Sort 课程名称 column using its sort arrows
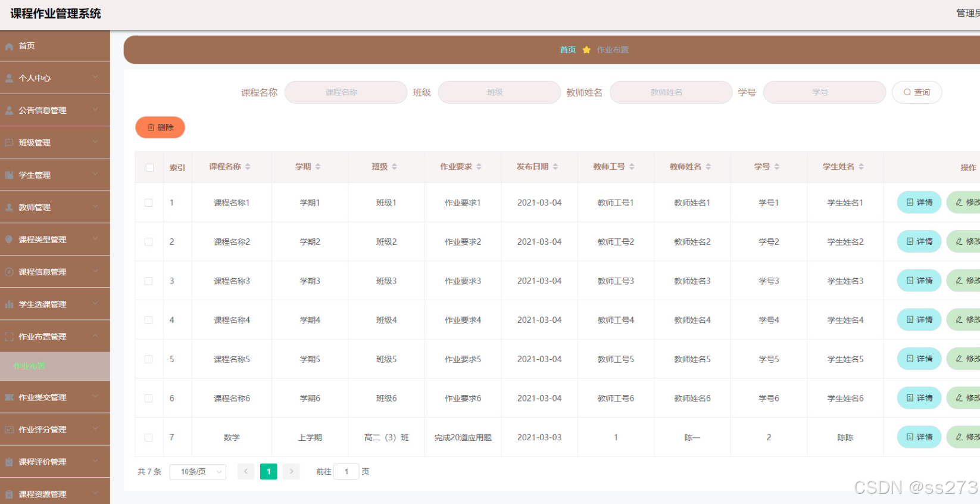Image resolution: width=980 pixels, height=504 pixels. pyautogui.click(x=248, y=167)
